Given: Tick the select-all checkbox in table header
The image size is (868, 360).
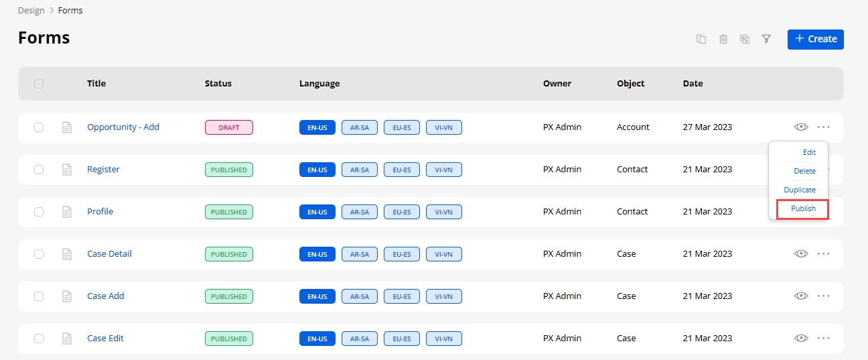Looking at the screenshot, I should pyautogui.click(x=39, y=84).
